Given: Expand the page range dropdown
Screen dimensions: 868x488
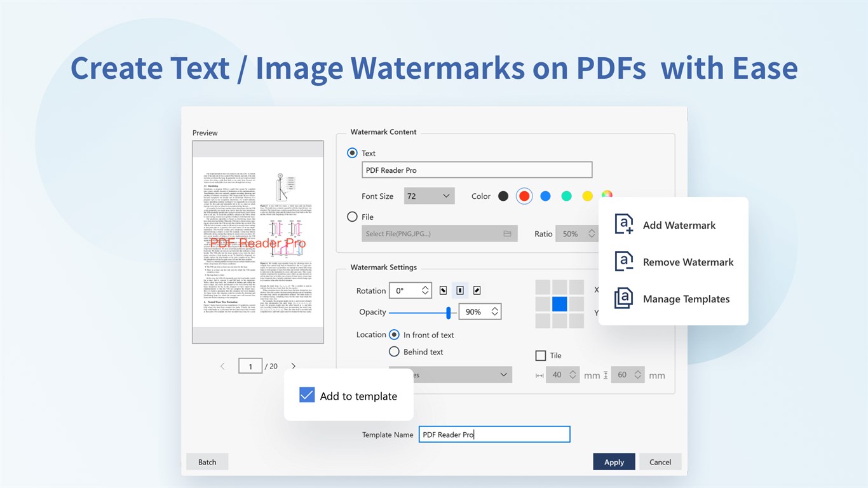Looking at the screenshot, I should 451,375.
